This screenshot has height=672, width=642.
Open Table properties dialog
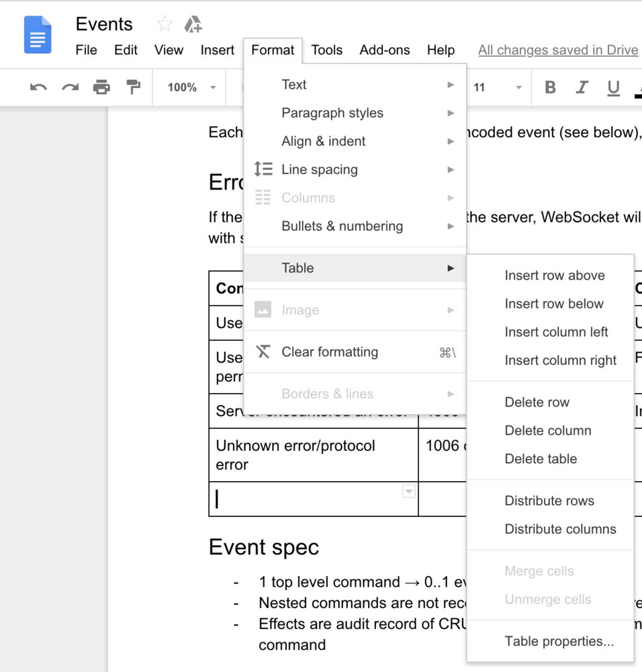559,642
